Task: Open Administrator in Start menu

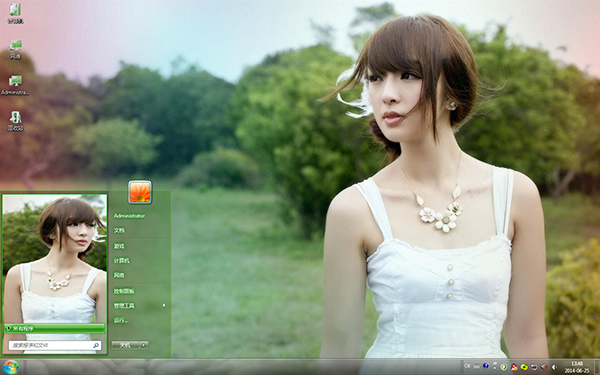Action: [x=129, y=216]
